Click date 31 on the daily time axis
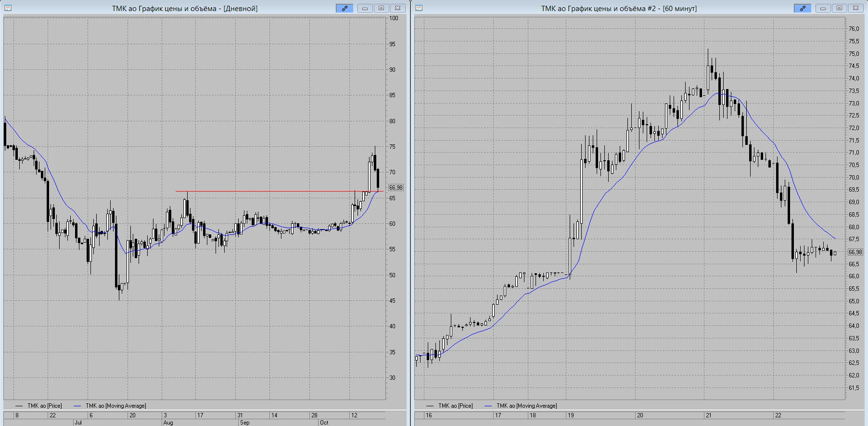Viewport: 868px width, 426px height. tap(240, 415)
